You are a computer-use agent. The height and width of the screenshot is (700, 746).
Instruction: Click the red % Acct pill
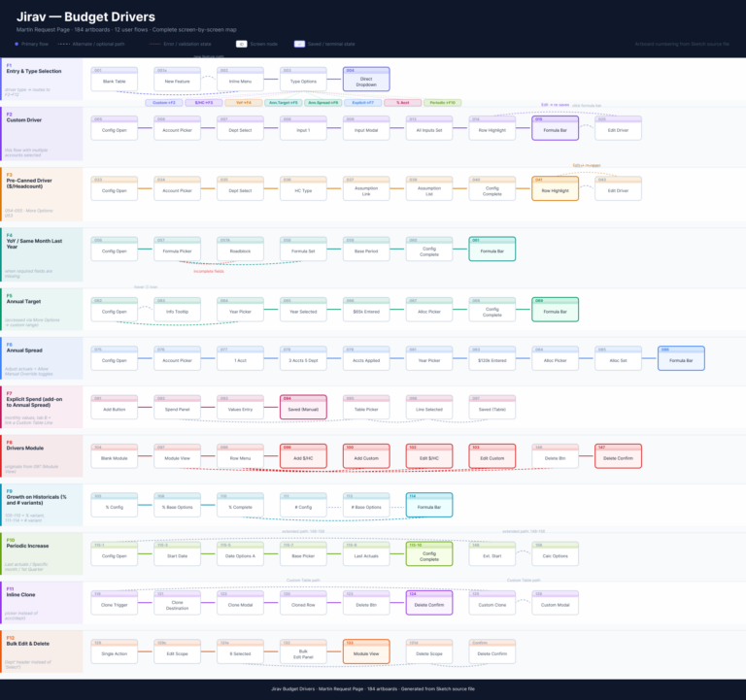click(x=402, y=102)
